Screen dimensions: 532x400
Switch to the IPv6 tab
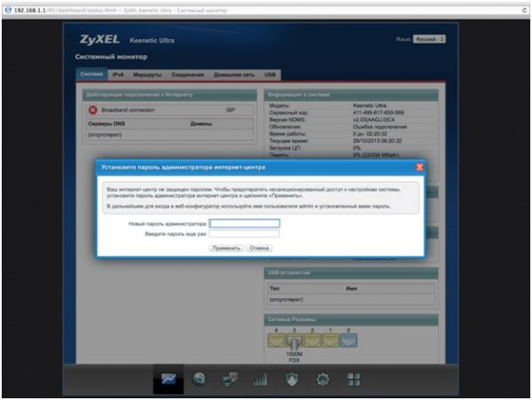click(118, 75)
